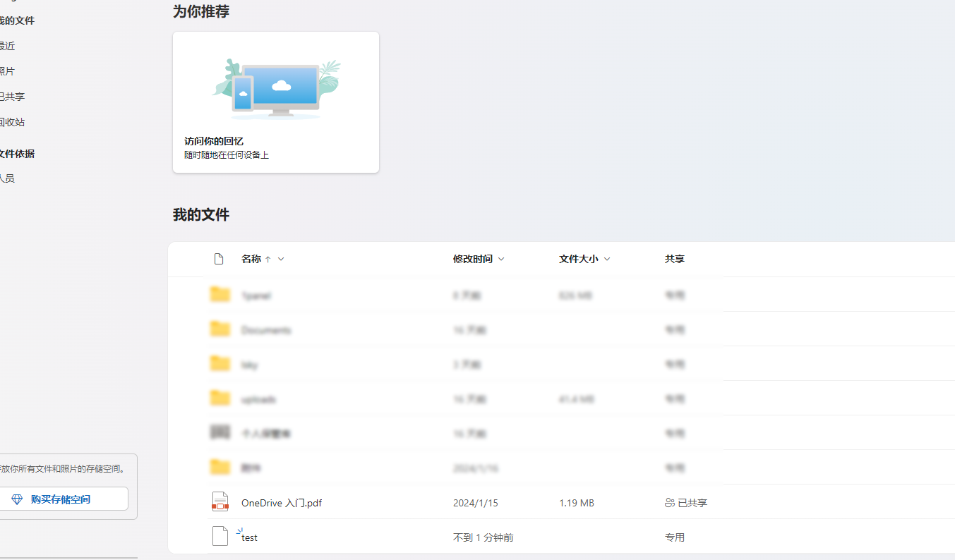Go to 最近 in the sidebar
Screen dimensions: 955x560
click(7, 46)
